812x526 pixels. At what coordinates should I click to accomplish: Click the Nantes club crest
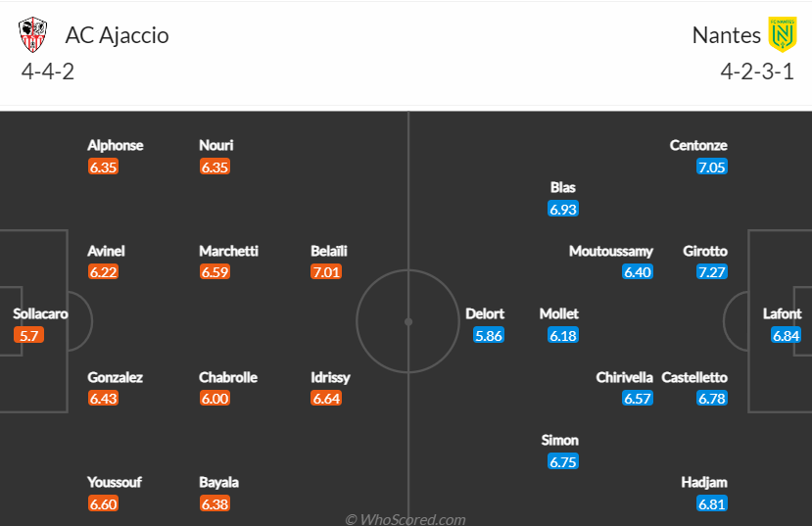pos(782,34)
